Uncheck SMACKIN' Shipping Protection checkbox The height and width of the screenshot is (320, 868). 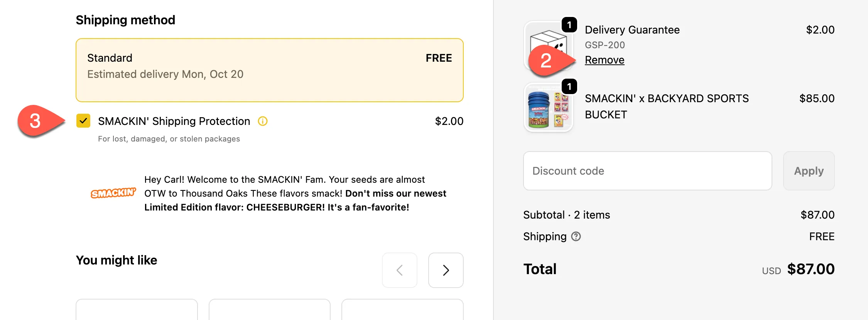[83, 121]
